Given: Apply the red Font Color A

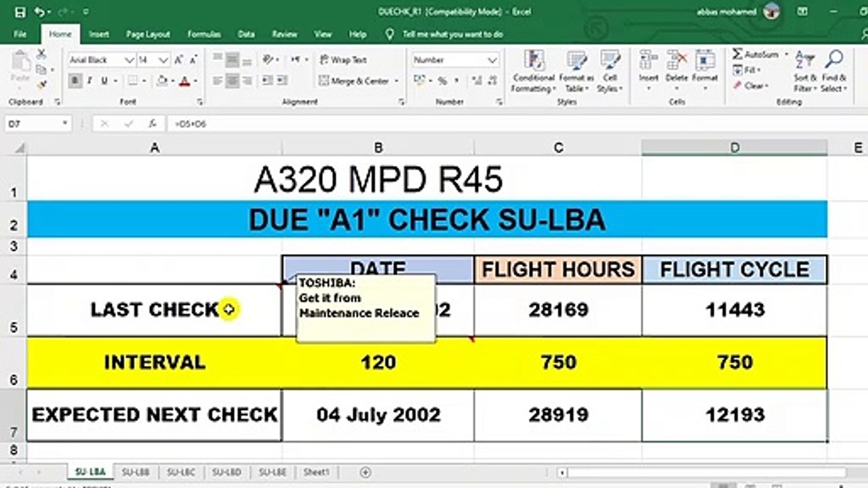Looking at the screenshot, I should point(184,81).
